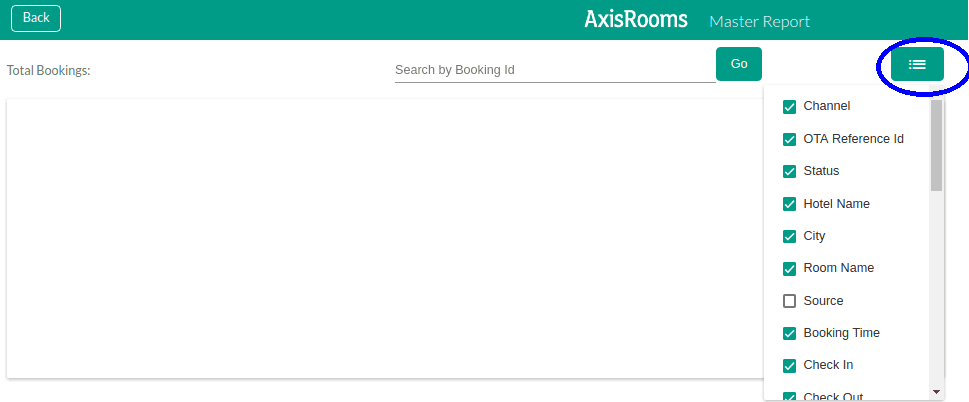Uncheck the Channel column checkbox
The height and width of the screenshot is (402, 969).
(x=789, y=107)
